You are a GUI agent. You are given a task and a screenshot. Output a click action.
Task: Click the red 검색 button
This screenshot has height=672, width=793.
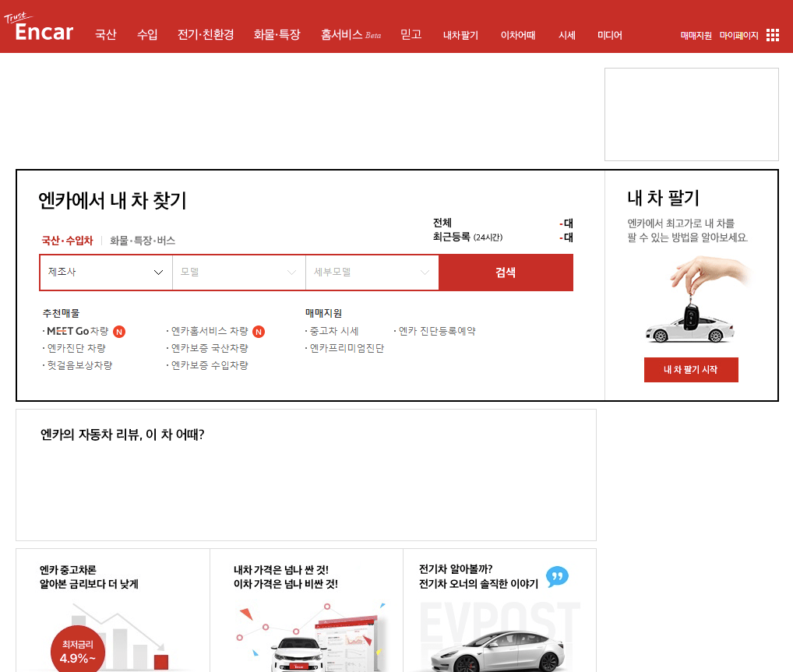click(506, 273)
